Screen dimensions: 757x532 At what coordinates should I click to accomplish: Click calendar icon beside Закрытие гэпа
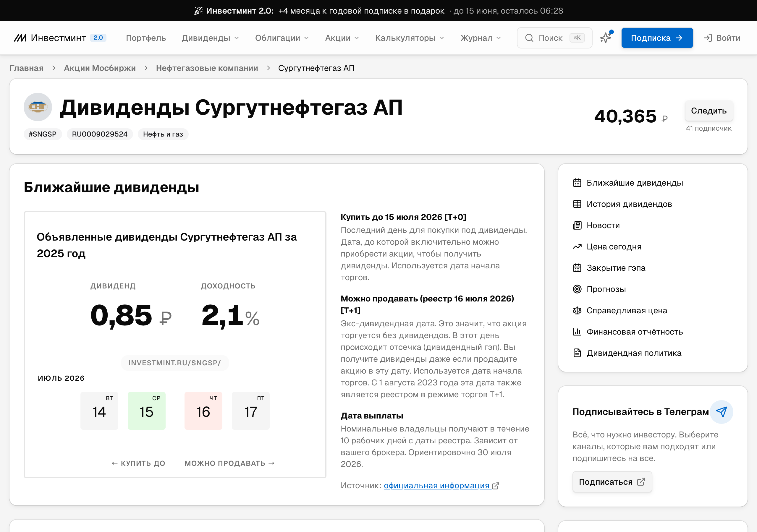pos(577,268)
